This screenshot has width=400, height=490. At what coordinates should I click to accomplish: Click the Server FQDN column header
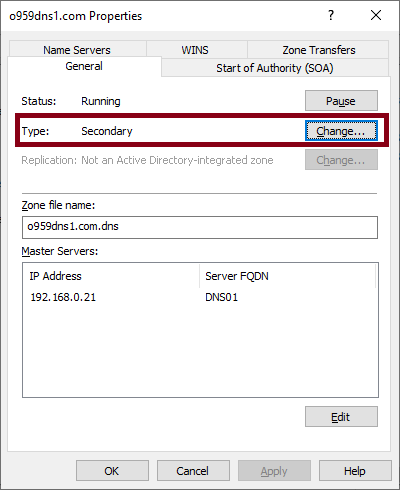288,276
